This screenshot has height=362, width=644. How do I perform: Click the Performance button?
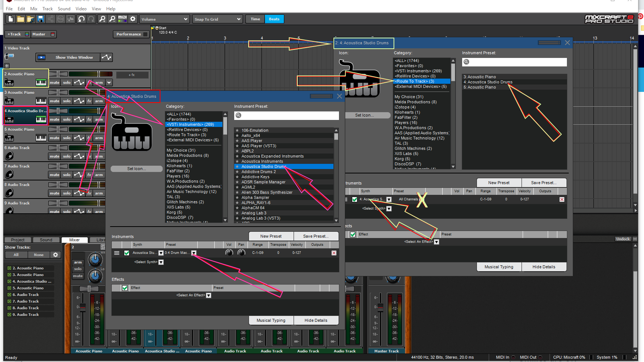[132, 34]
